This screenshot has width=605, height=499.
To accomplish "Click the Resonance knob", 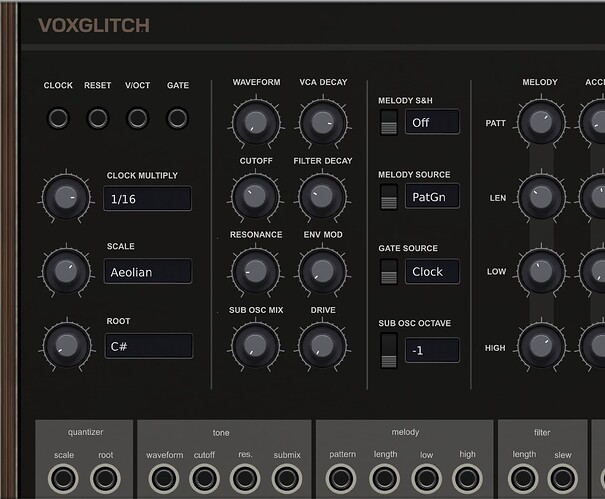I will point(255,270).
